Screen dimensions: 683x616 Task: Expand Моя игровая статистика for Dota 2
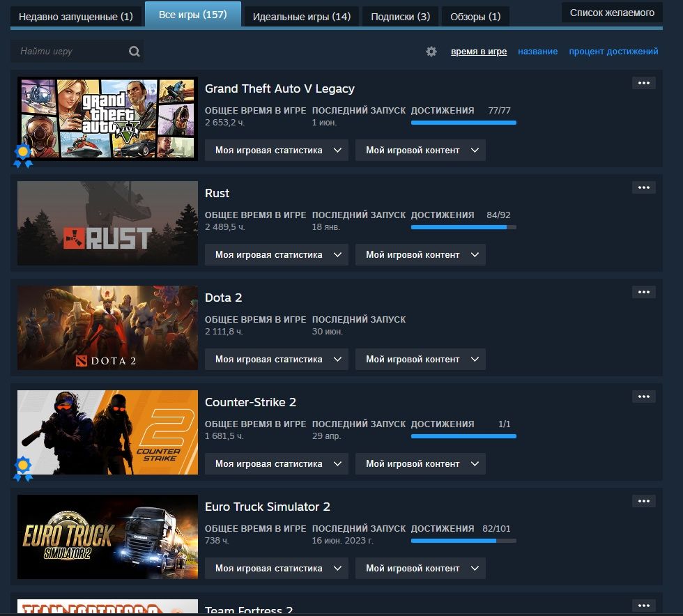(277, 360)
